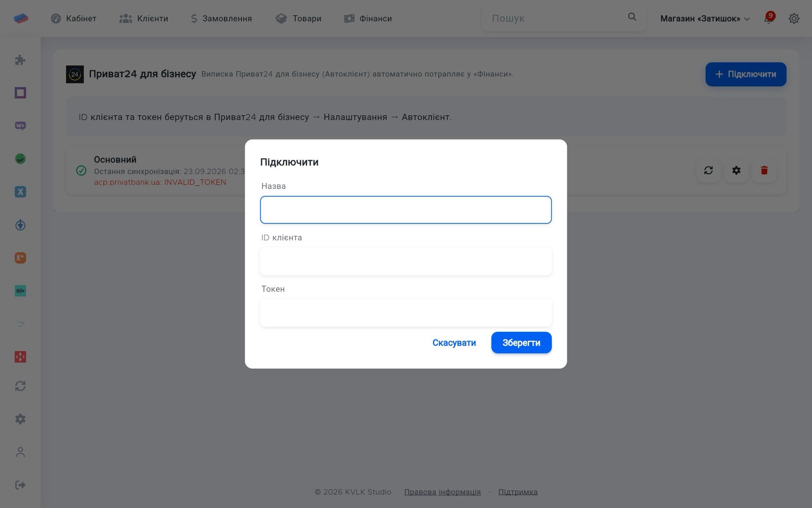This screenshot has height=508, width=812.
Task: Open the Товари menu
Action: (298, 19)
